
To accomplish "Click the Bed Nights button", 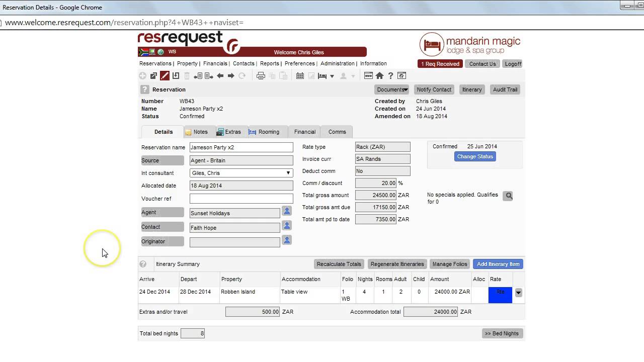I will (503, 333).
